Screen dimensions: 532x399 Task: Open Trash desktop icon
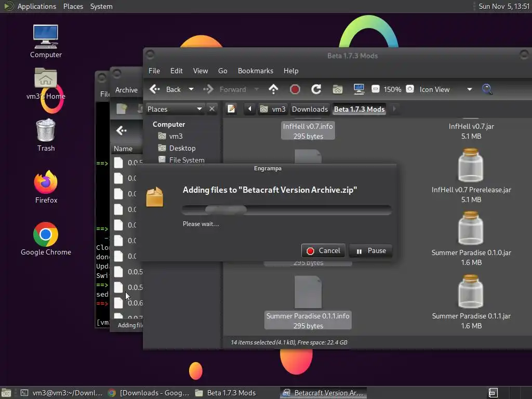tap(46, 135)
